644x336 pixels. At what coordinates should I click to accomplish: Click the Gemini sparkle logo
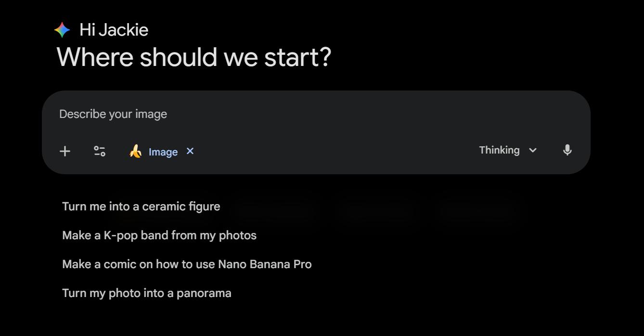(x=62, y=30)
